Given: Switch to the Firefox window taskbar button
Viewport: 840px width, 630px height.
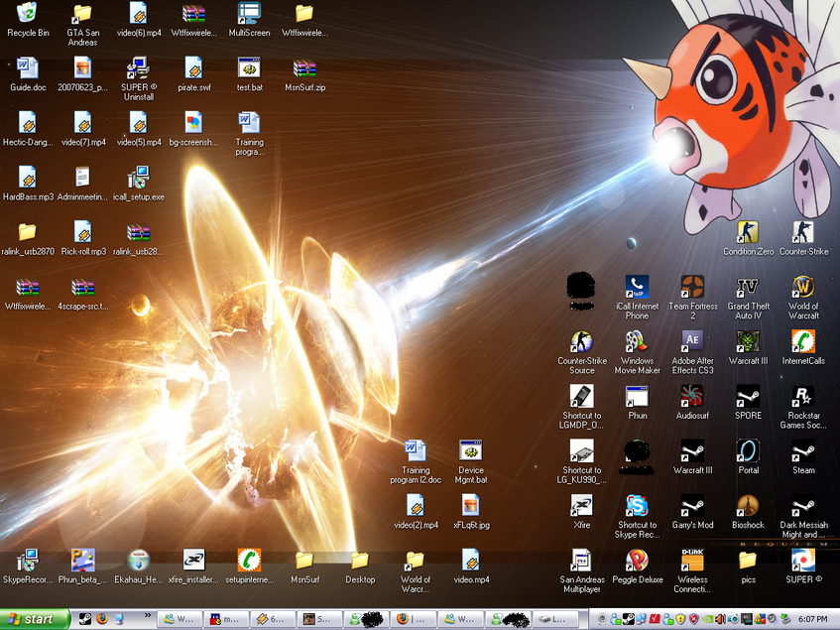Looking at the screenshot, I should [x=413, y=619].
